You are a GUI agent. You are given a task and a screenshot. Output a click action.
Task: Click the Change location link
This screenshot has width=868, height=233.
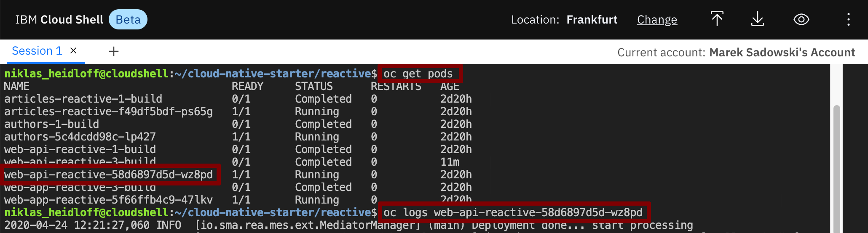point(657,20)
